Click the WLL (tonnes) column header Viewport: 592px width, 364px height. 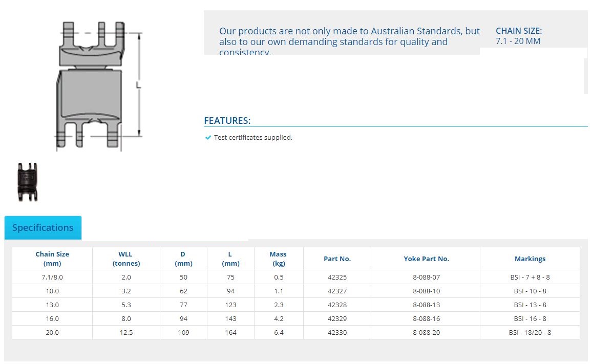point(126,259)
